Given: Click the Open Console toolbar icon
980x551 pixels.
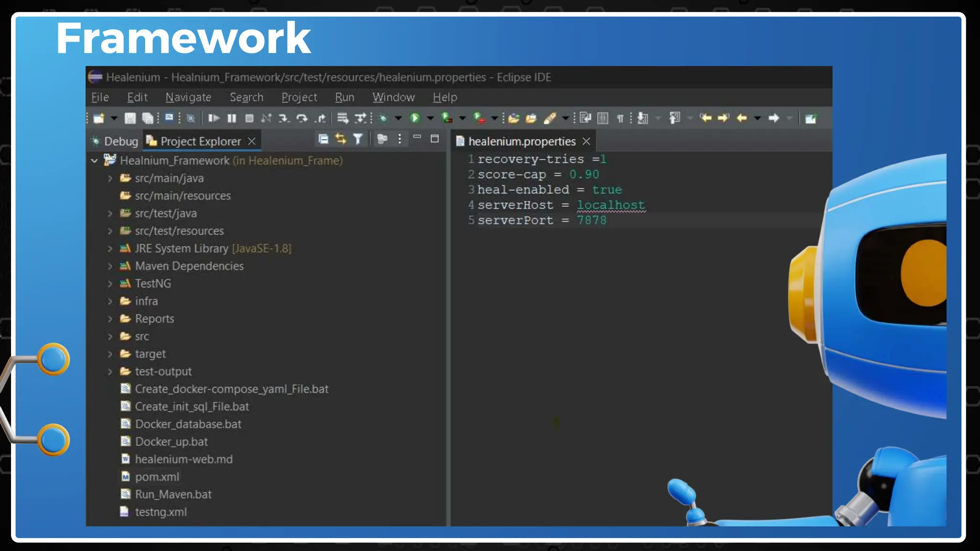Looking at the screenshot, I should tap(169, 118).
